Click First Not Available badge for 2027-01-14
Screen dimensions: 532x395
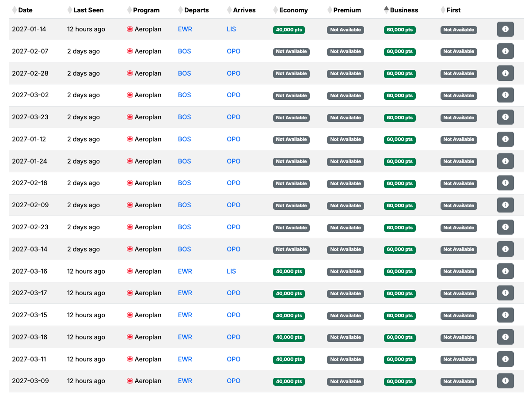pos(459,30)
